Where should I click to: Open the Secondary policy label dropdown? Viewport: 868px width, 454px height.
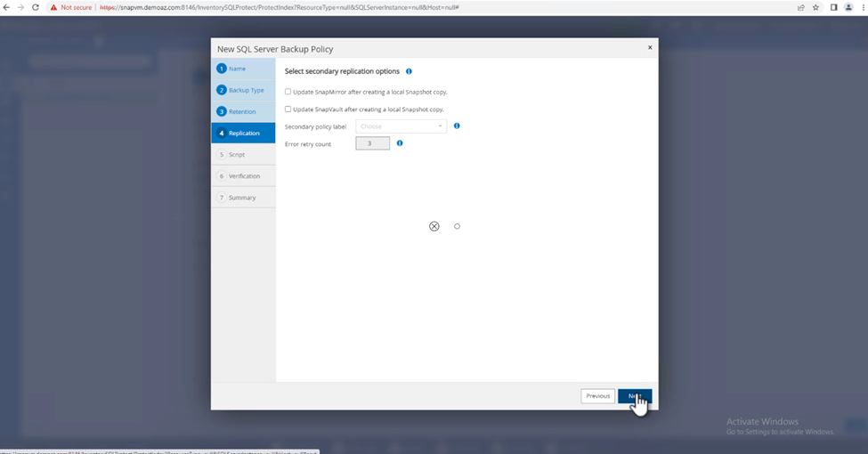(x=401, y=126)
